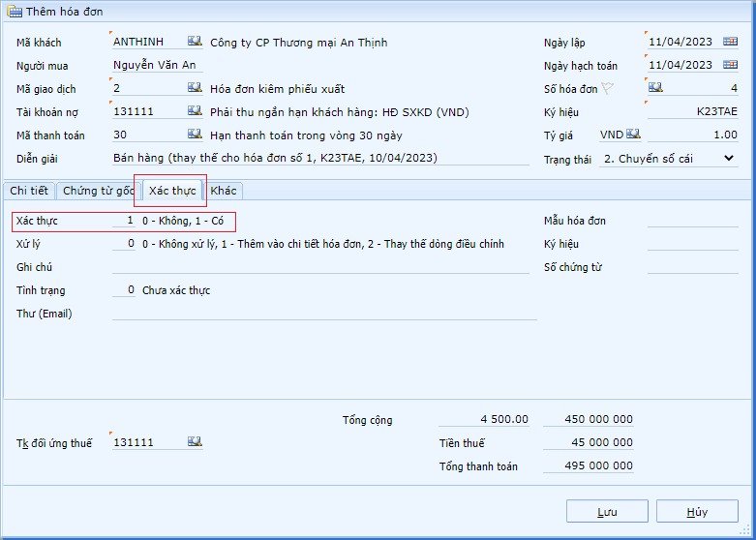Click into the Thư (Email) field
Viewport: 756px width, 540px height.
click(324, 313)
